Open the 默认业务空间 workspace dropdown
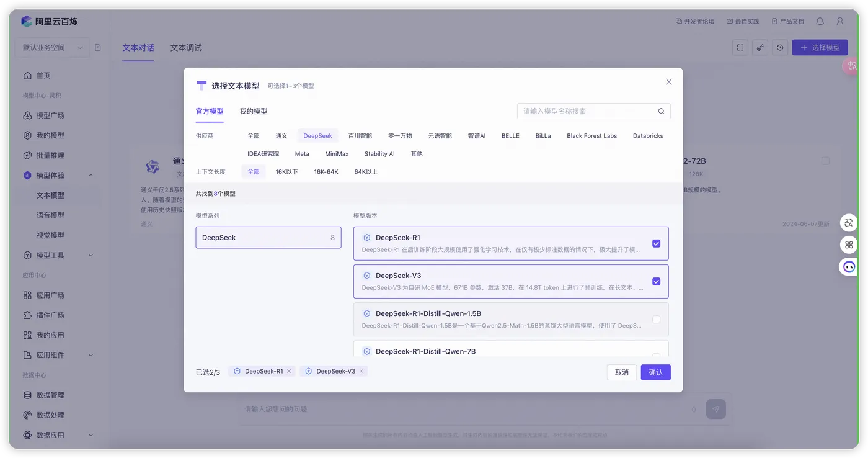Screen dimensions: 868x458 pyautogui.click(x=52, y=48)
